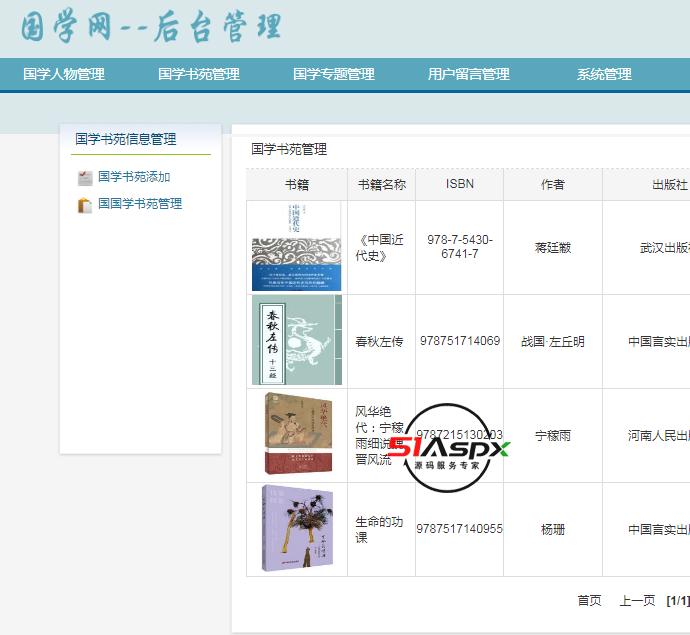The height and width of the screenshot is (635, 690).
Task: Click author 蒋廷黻 cell
Action: [x=553, y=247]
